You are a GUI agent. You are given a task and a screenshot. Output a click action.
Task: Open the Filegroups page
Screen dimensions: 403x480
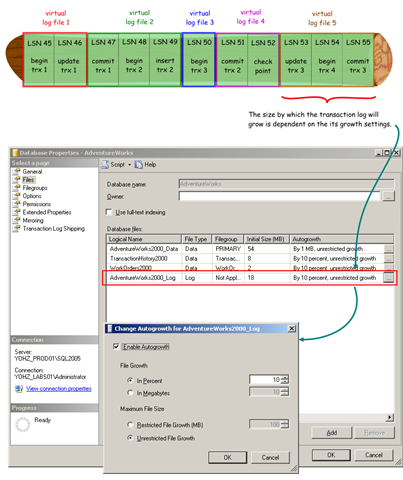point(35,188)
